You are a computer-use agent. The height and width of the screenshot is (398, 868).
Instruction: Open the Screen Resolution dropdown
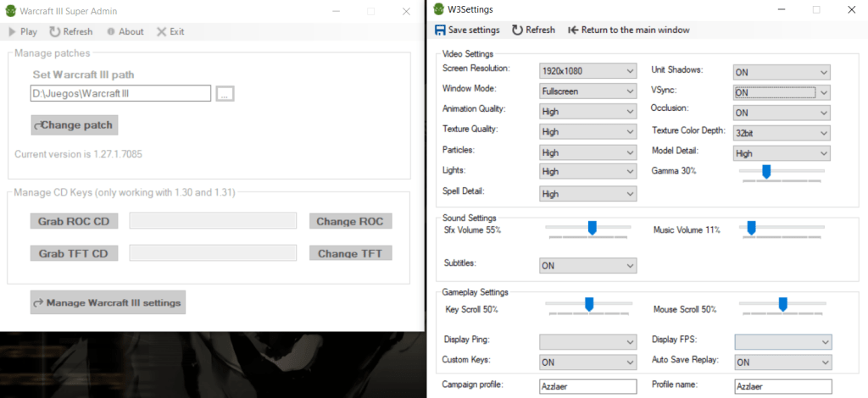coord(588,71)
